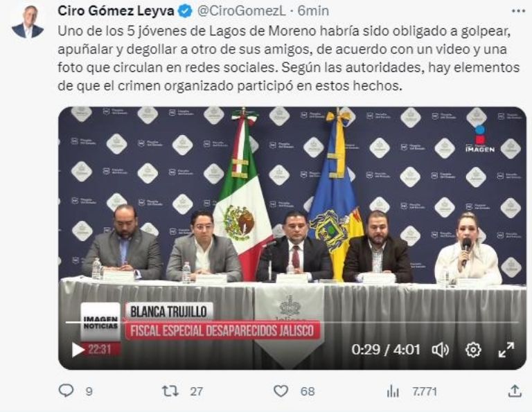Click the Ciro Gómez Leyva display name
The height and width of the screenshot is (412, 532).
pos(116,11)
